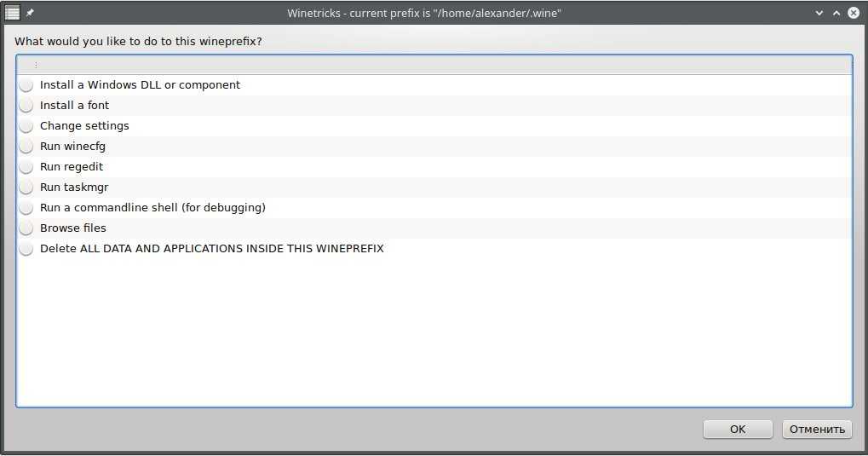The width and height of the screenshot is (868, 456).
Task: Close the Winetricks dialog window
Action: (854, 13)
